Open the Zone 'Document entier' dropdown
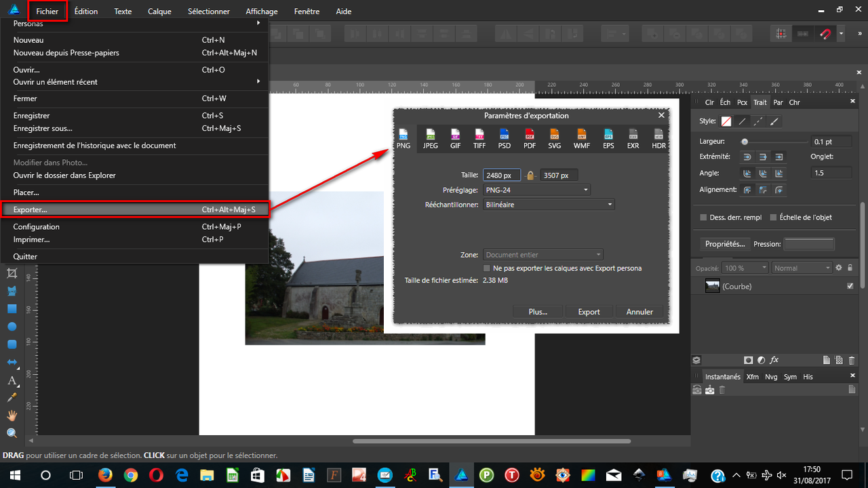This screenshot has width=868, height=488. pos(543,255)
